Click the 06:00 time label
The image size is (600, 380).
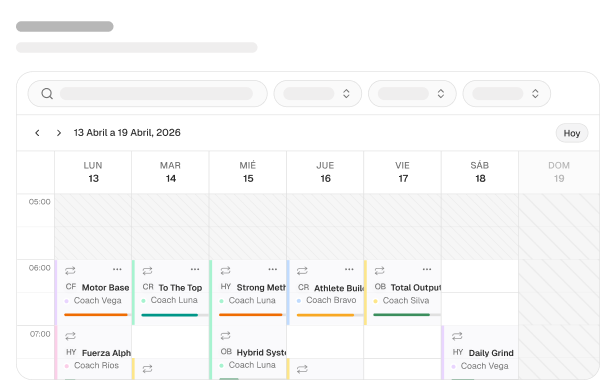coord(39,268)
